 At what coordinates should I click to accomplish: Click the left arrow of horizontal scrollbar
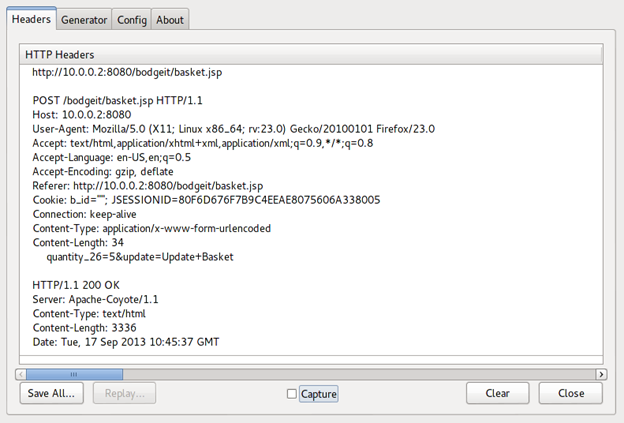pos(20,373)
